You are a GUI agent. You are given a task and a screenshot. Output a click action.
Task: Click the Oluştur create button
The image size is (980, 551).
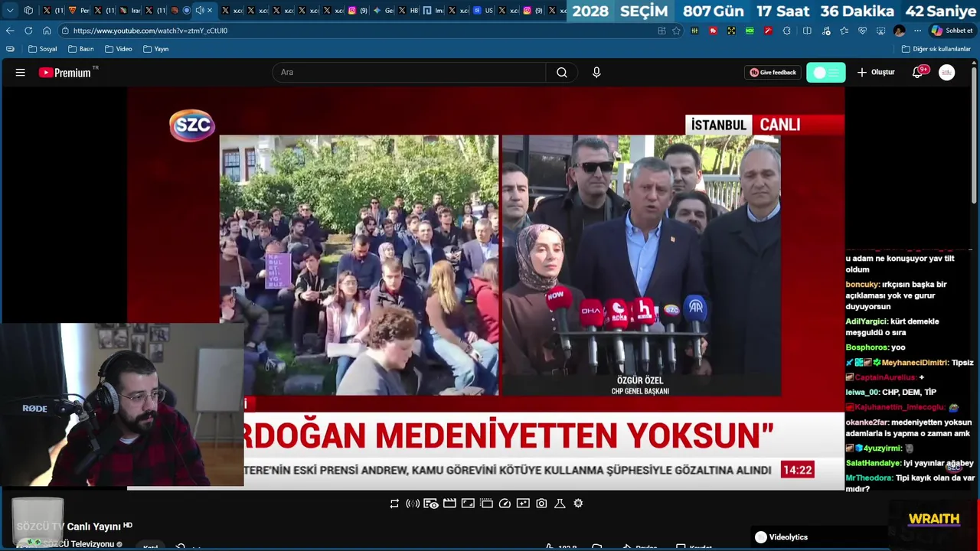click(876, 73)
